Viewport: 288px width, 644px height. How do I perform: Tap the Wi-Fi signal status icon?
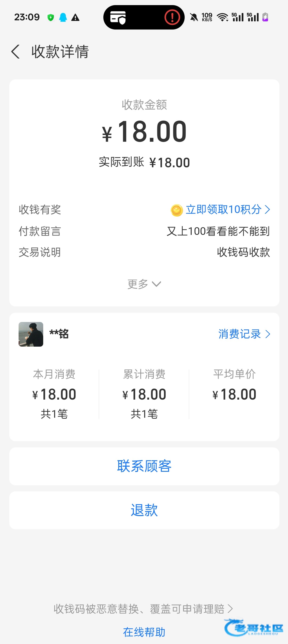[x=222, y=17]
